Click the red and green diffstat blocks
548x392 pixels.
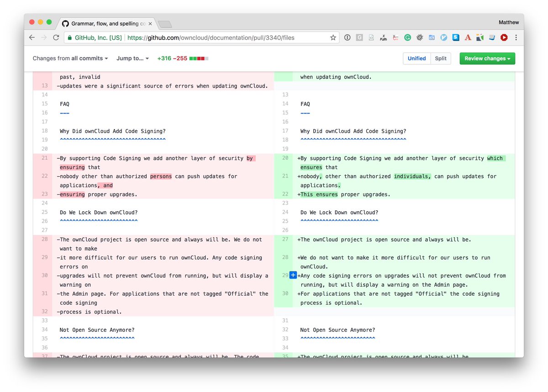pos(199,58)
